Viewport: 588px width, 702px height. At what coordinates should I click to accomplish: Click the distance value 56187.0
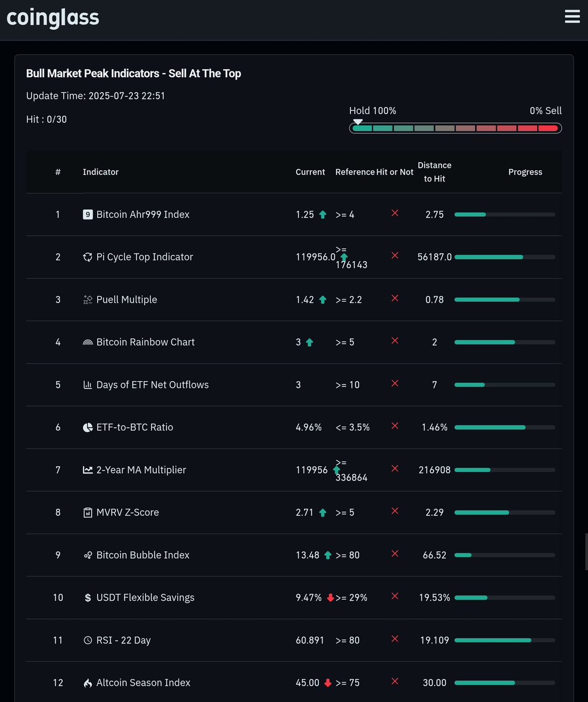click(x=435, y=257)
